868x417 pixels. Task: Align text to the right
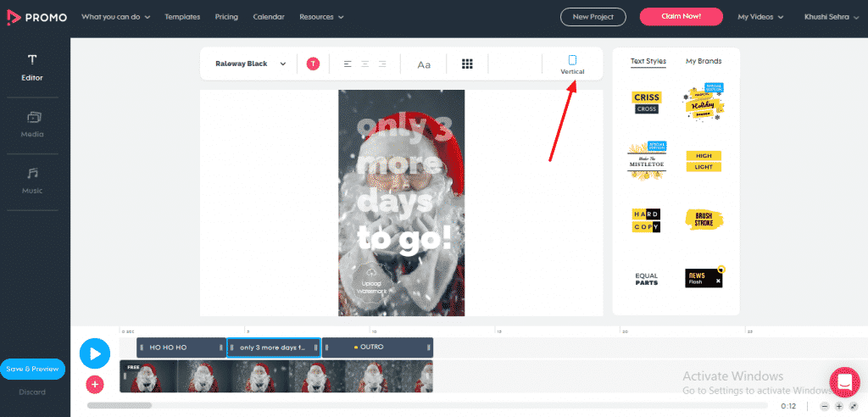coord(382,64)
